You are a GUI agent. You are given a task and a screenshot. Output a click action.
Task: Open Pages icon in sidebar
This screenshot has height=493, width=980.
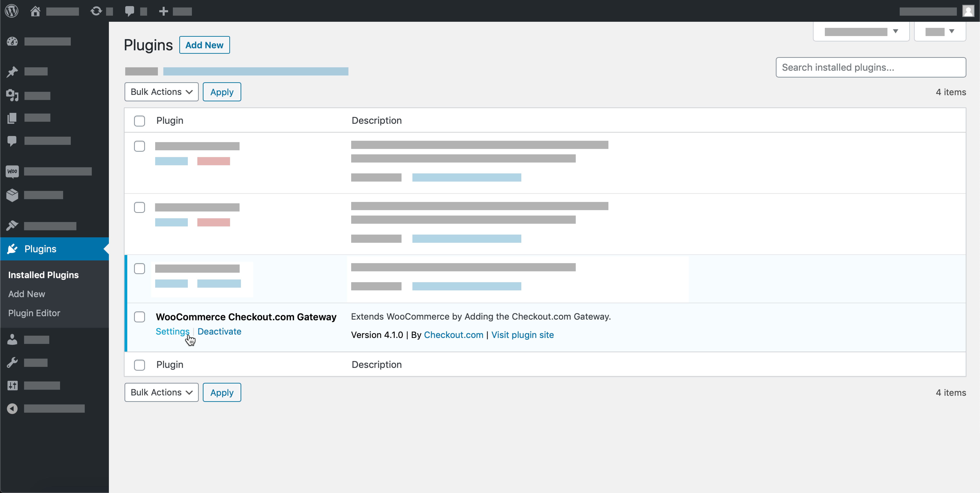tap(12, 118)
